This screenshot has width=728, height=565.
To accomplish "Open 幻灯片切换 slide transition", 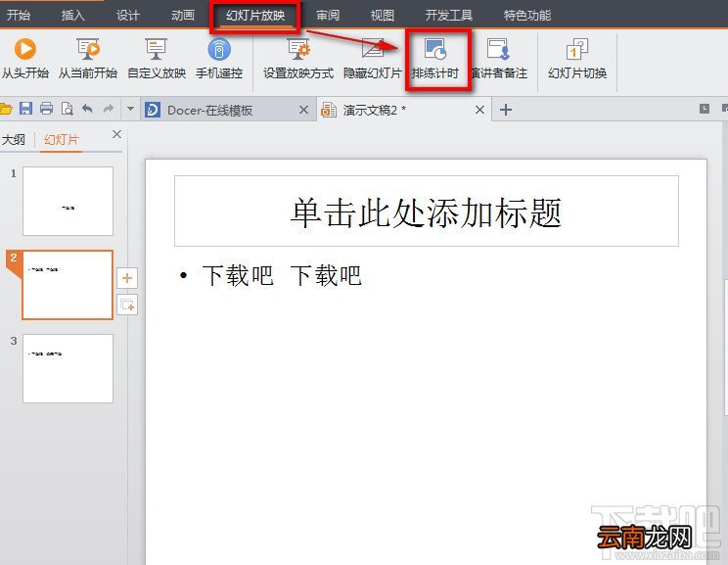I will [x=577, y=58].
